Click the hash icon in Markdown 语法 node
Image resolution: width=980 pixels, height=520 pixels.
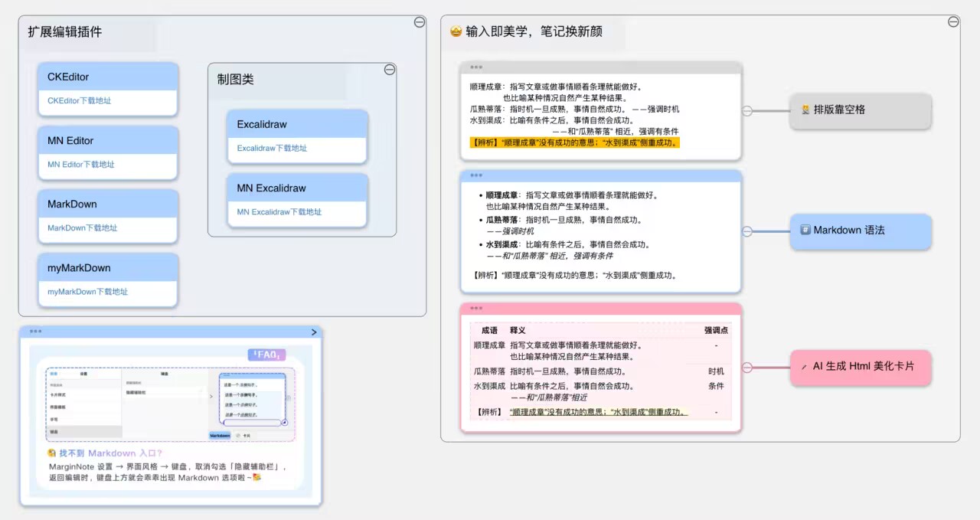coord(805,230)
